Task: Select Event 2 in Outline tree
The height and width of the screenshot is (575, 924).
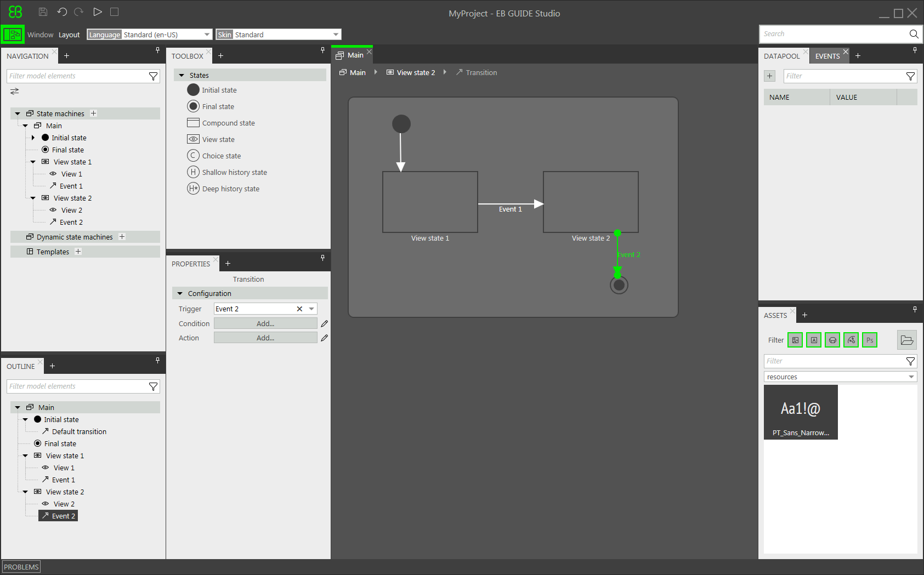Action: (x=59, y=516)
